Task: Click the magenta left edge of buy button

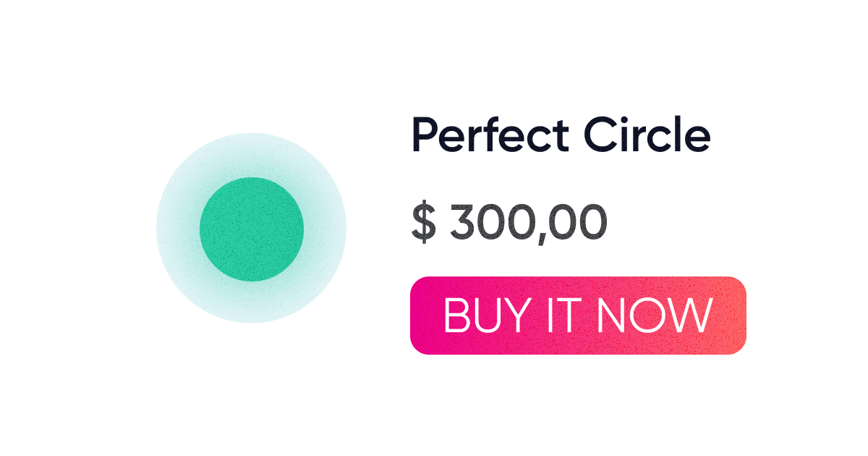Action: 420,316
